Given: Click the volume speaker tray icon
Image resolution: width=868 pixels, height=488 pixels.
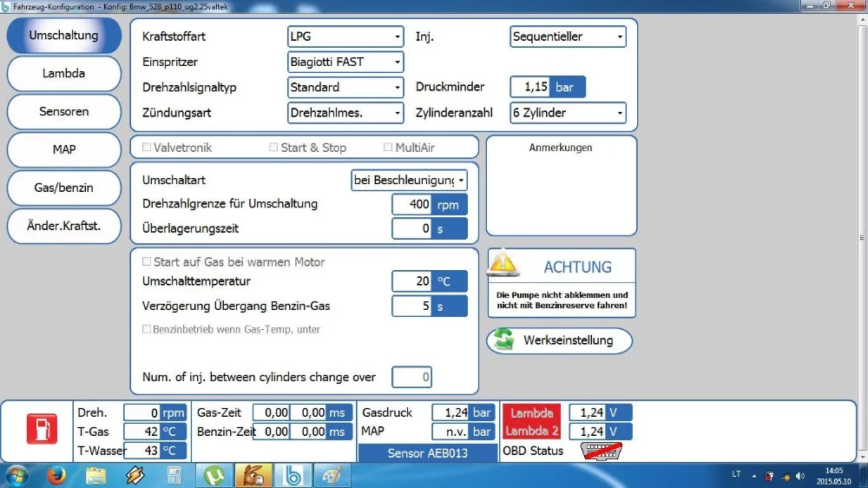Looking at the screenshot, I should click(800, 476).
